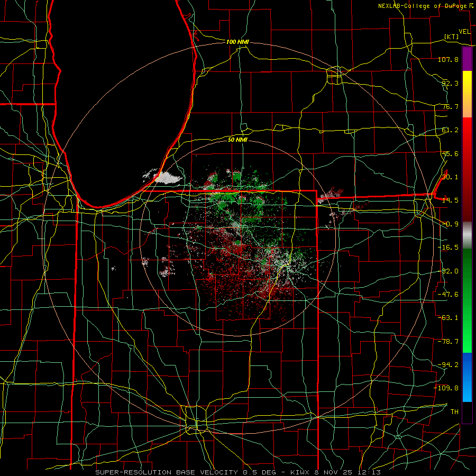Screen dimensions: 476x476
Task: Click the 50 NMI range ring label
Action: (237, 140)
